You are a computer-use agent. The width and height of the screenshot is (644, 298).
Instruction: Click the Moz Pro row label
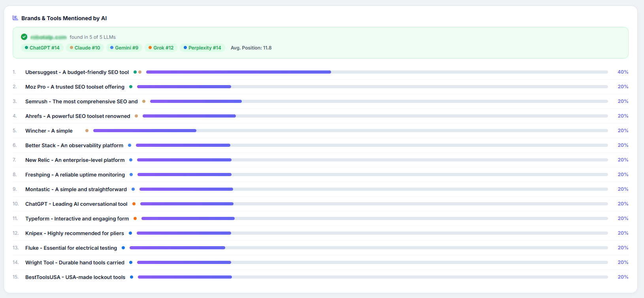click(x=75, y=87)
